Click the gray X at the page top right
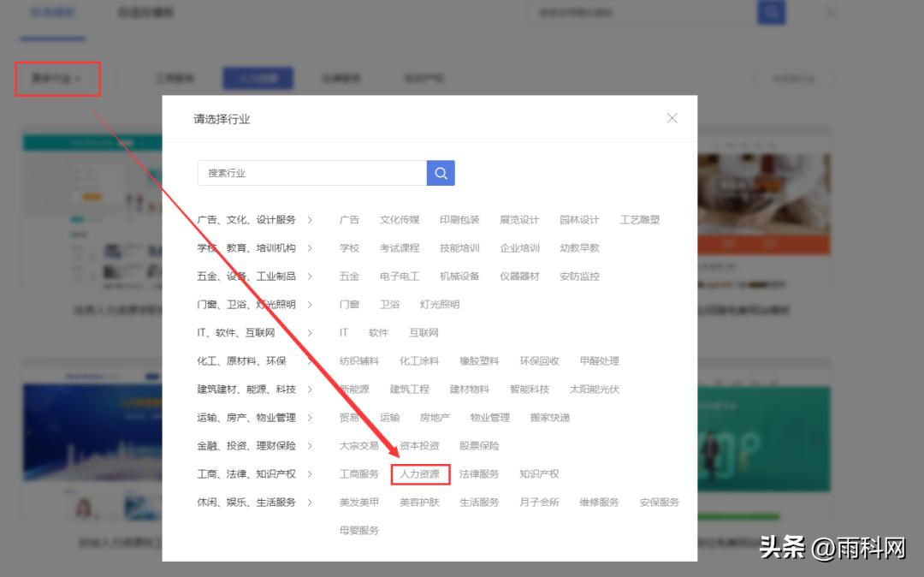The height and width of the screenshot is (577, 924). [x=829, y=12]
